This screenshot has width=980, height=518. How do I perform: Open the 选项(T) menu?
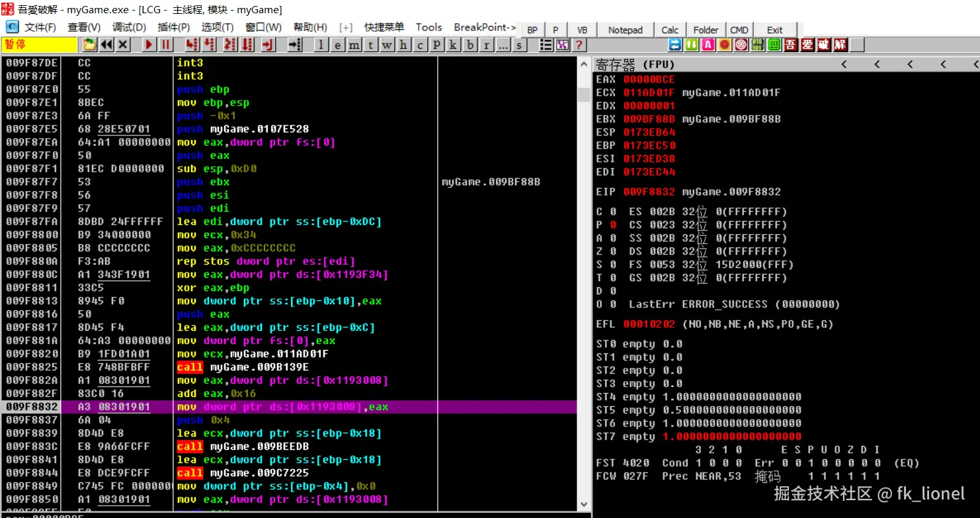click(218, 27)
